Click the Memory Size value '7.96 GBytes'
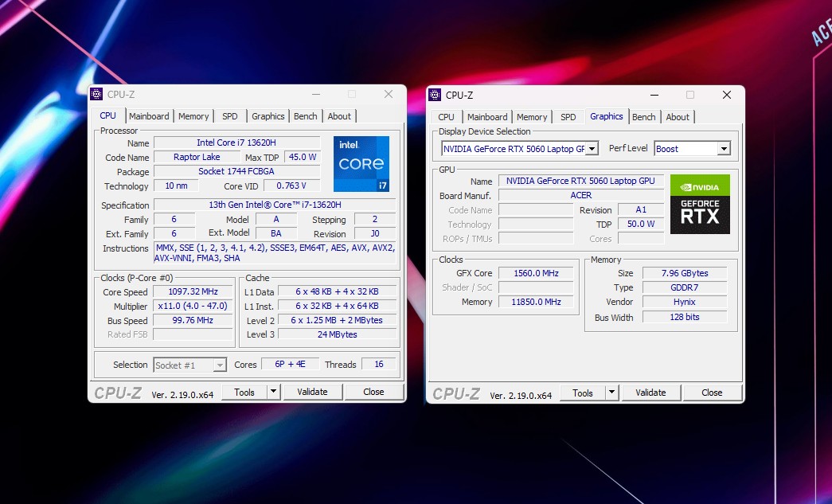832x504 pixels. pyautogui.click(x=685, y=273)
